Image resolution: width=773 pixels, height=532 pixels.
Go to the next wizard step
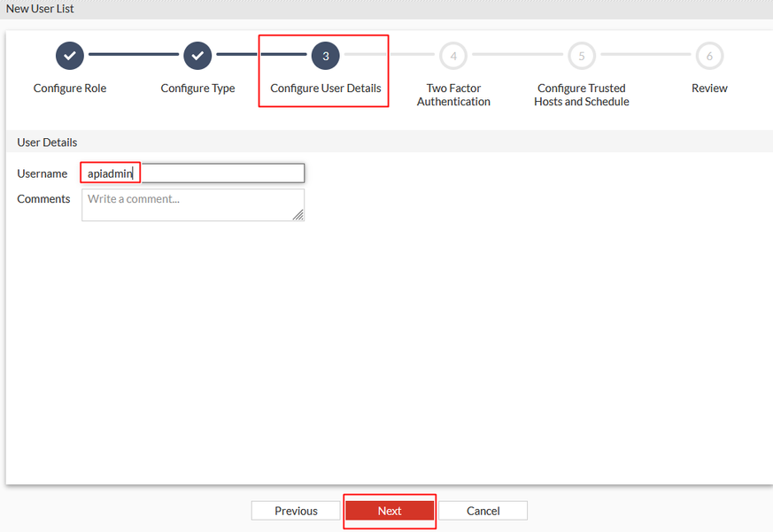pos(390,511)
